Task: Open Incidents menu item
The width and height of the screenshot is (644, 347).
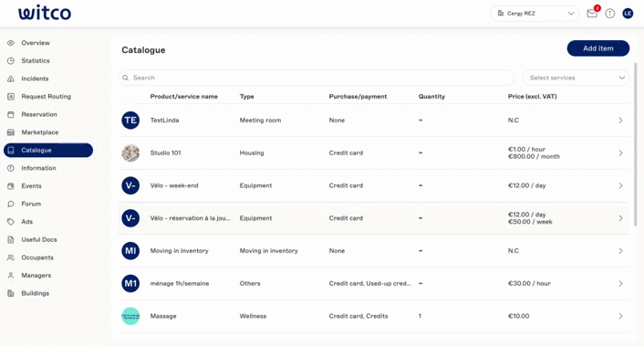Action: [35, 79]
